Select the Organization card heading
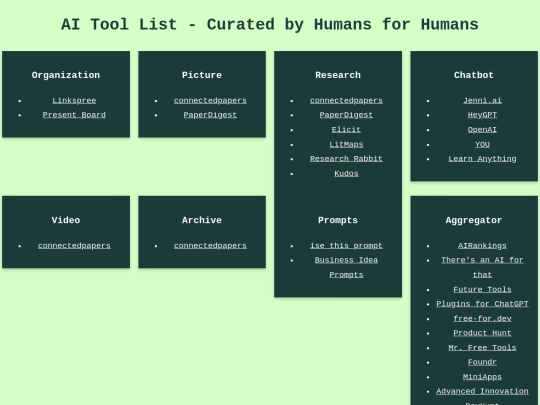The image size is (540, 405). pos(66,75)
